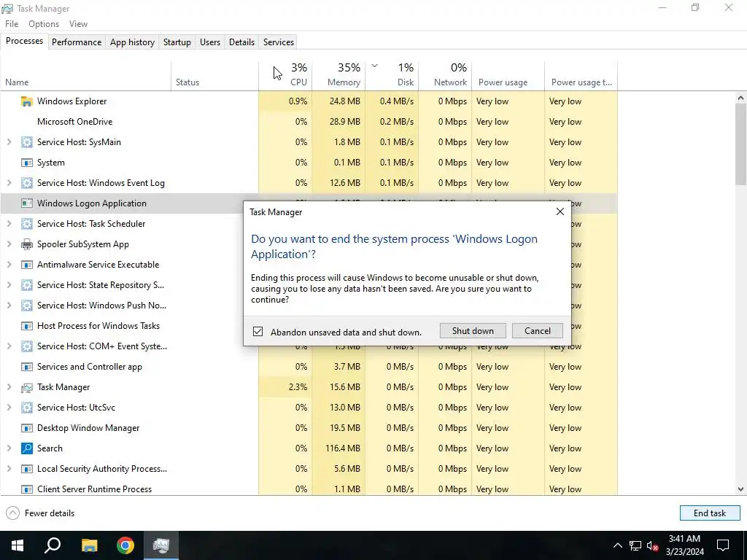The width and height of the screenshot is (747, 560).
Task: Sort by the Name column header
Action: 86,75
